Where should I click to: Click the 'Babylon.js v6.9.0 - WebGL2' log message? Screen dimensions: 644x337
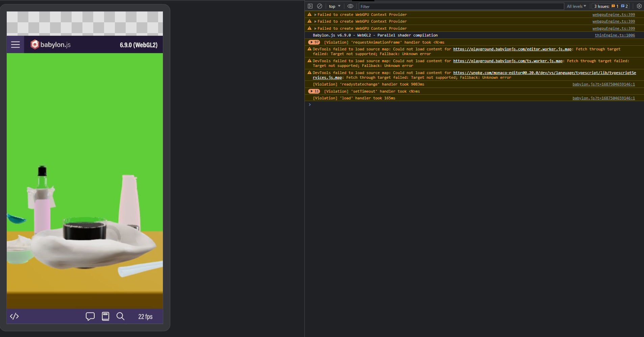point(375,35)
